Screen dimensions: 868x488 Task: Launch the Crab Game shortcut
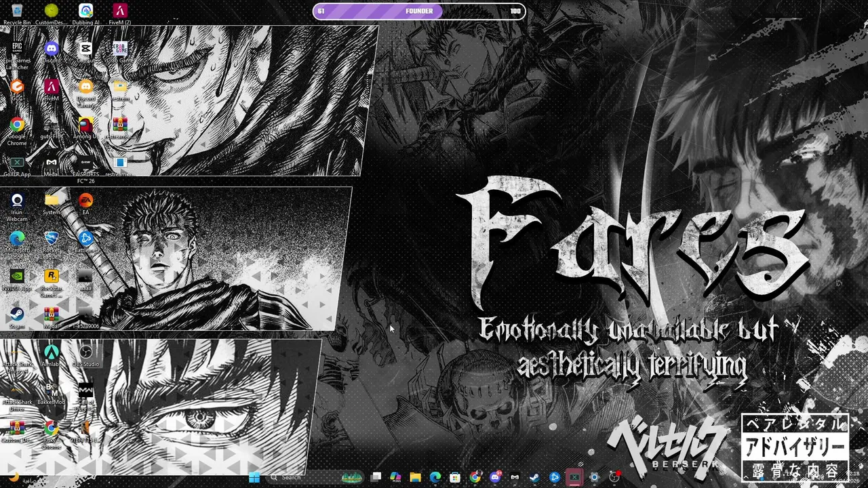pyautogui.click(x=120, y=52)
